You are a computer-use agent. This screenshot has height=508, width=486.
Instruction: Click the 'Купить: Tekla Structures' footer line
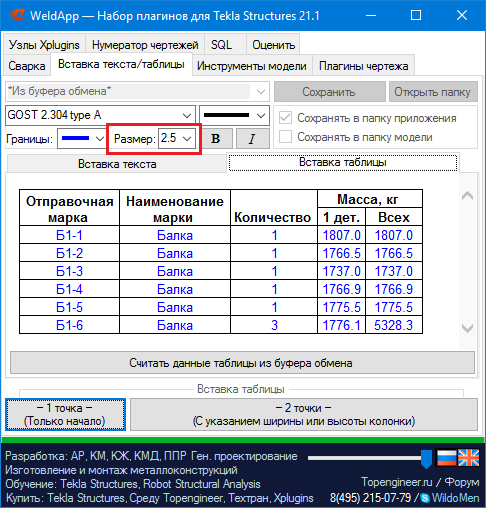(x=159, y=498)
